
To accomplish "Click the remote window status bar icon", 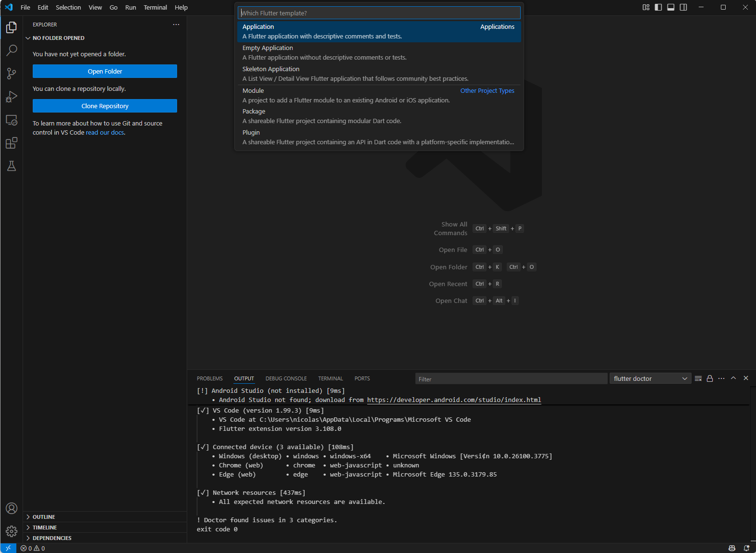I will click(8, 548).
